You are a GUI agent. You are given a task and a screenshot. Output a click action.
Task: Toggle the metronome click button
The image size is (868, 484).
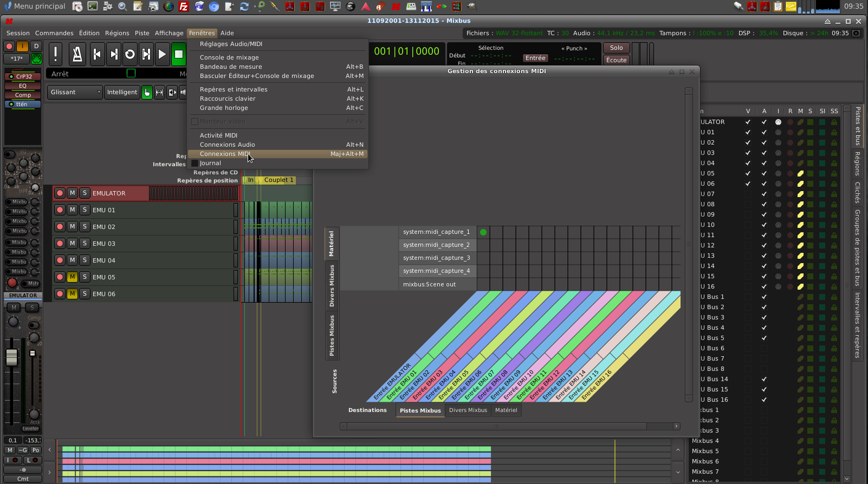pyautogui.click(x=77, y=54)
